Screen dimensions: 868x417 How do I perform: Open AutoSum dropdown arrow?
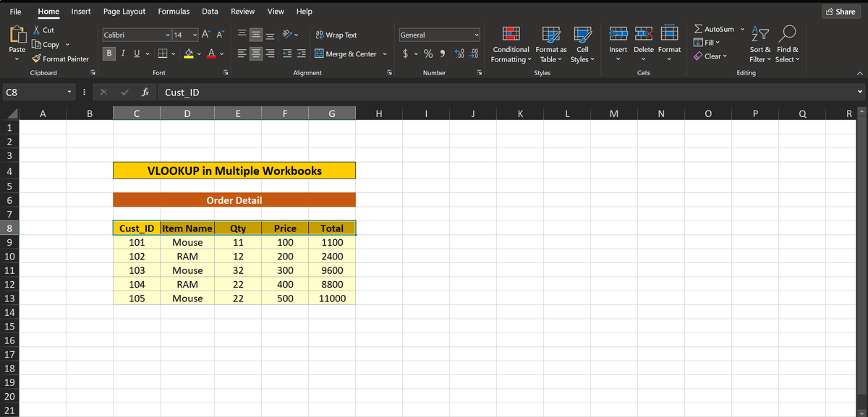741,29
